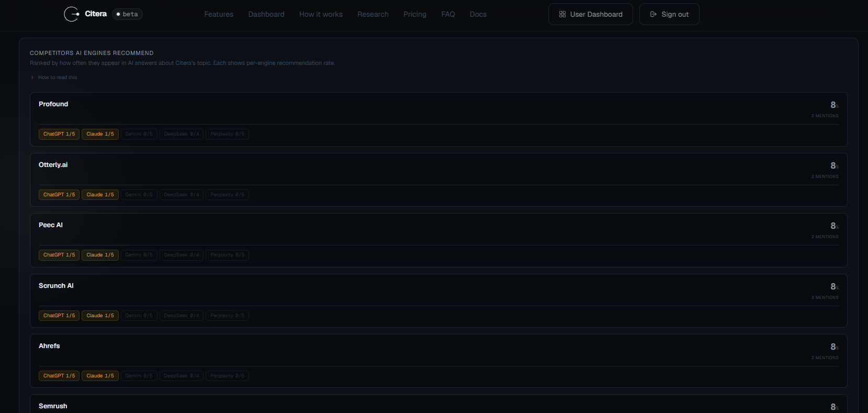868x413 pixels.
Task: Click Claude 1/5 chip in Peec AI card
Action: 100,255
